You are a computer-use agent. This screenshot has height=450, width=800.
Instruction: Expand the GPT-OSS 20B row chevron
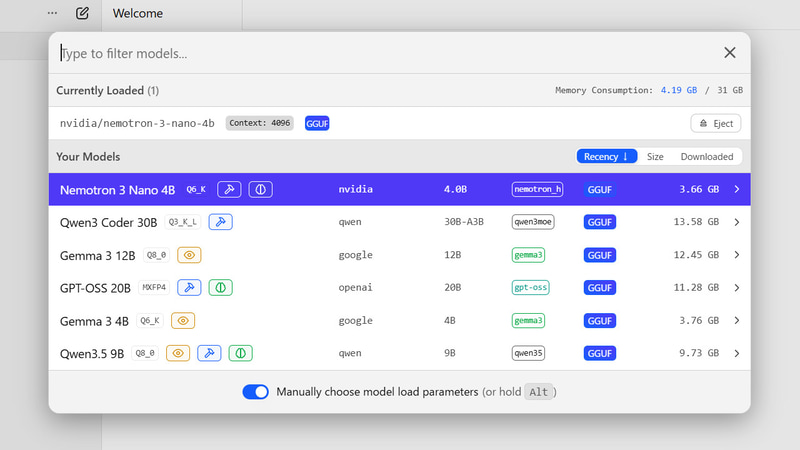[x=737, y=288]
